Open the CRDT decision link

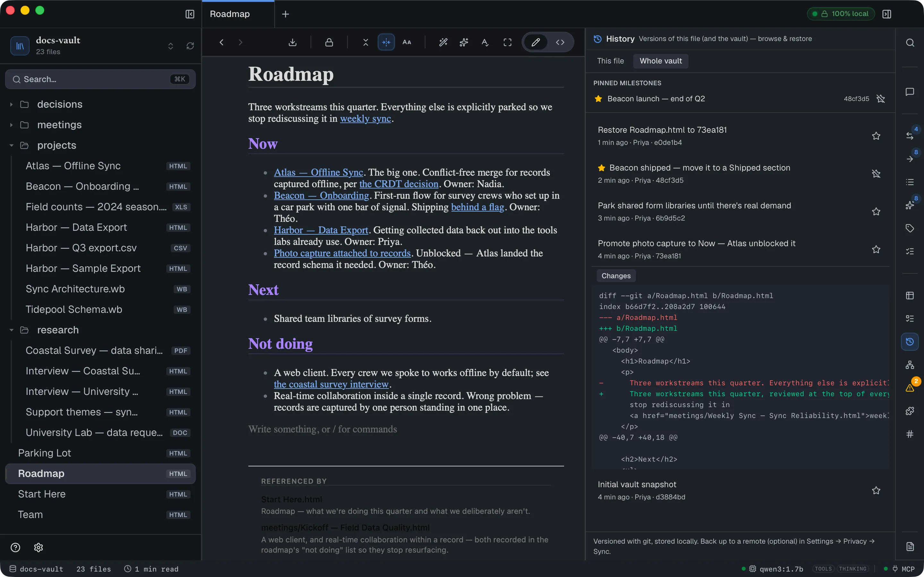click(398, 184)
